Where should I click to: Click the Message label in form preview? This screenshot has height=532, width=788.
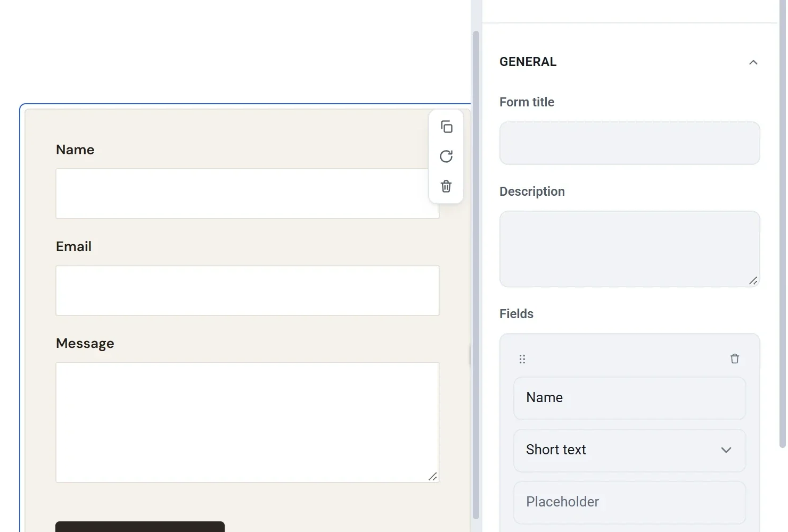85,343
